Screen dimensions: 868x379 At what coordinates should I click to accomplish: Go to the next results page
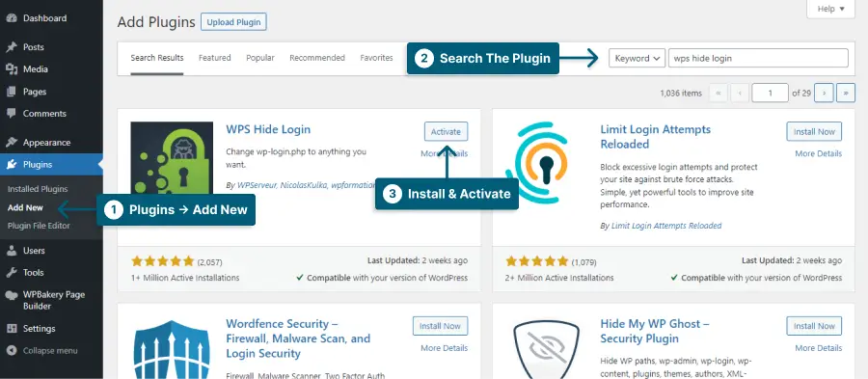pos(825,93)
